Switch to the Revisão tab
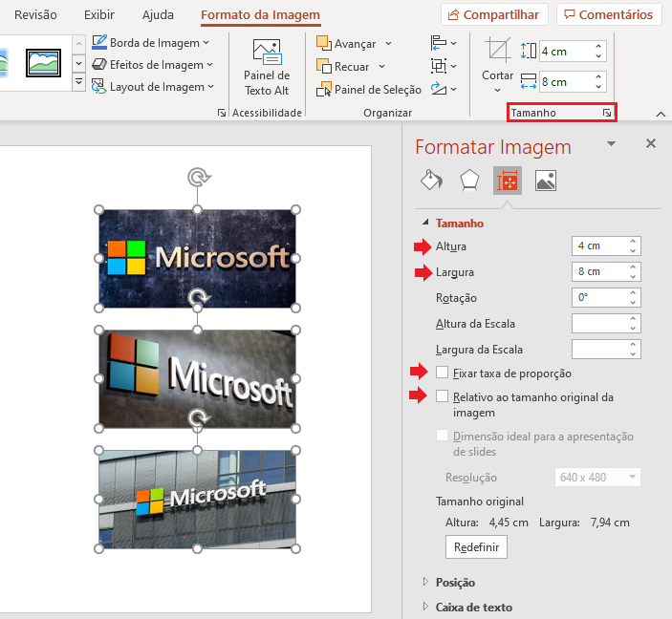Viewport: 672px width, 619px height. [35, 15]
